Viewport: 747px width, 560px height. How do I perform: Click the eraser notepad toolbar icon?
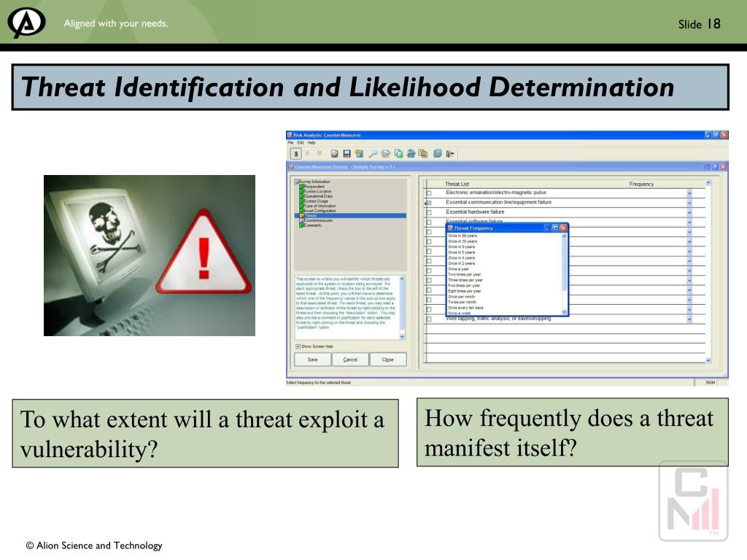[x=334, y=153]
